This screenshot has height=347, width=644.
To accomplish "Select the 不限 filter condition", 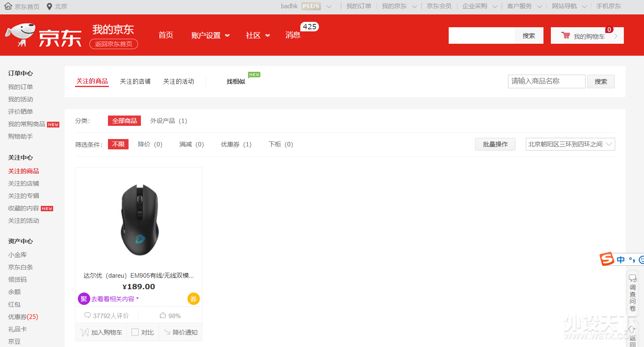I will (118, 144).
